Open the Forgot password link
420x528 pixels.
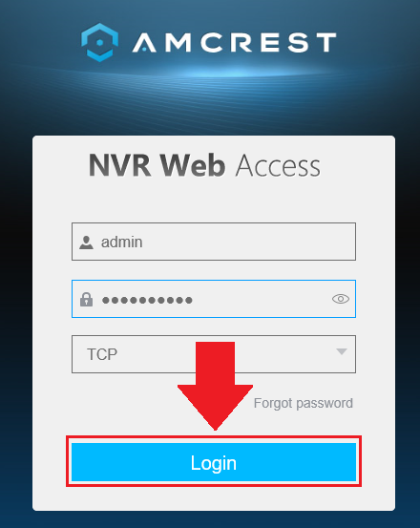coord(304,403)
